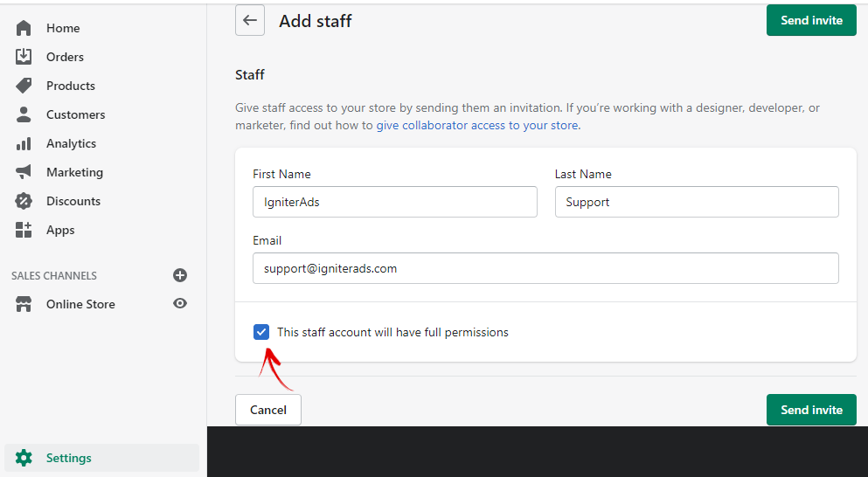Open Analytics using the bar chart icon
Image resolution: width=868 pixels, height=477 pixels.
24,144
